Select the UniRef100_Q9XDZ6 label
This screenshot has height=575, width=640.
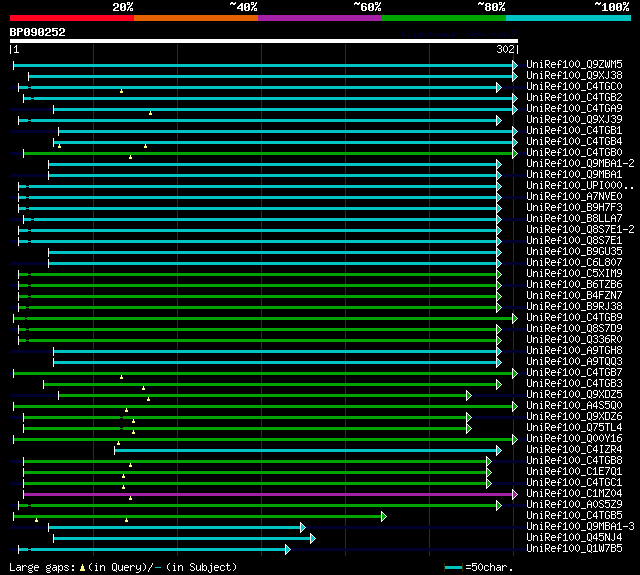[x=574, y=417]
